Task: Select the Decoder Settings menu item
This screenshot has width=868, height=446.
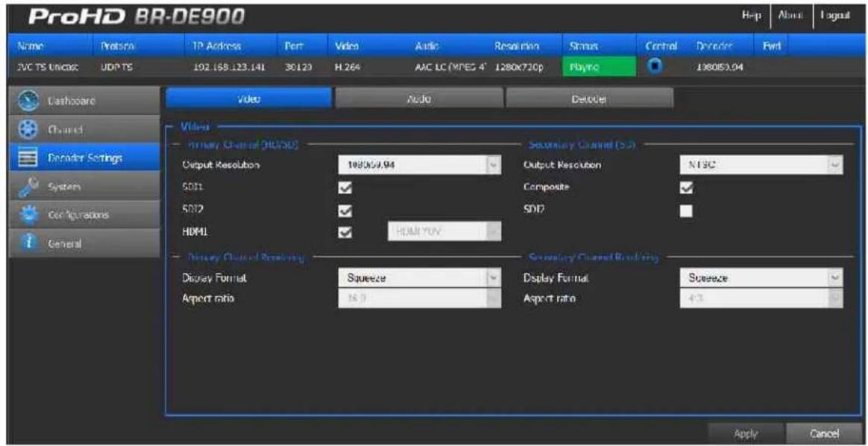Action: (x=84, y=157)
